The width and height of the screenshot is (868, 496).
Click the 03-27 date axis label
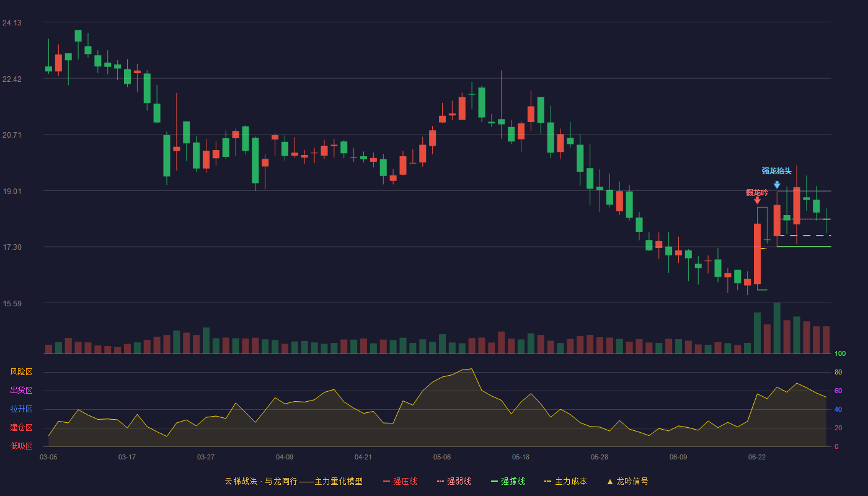(x=206, y=457)
